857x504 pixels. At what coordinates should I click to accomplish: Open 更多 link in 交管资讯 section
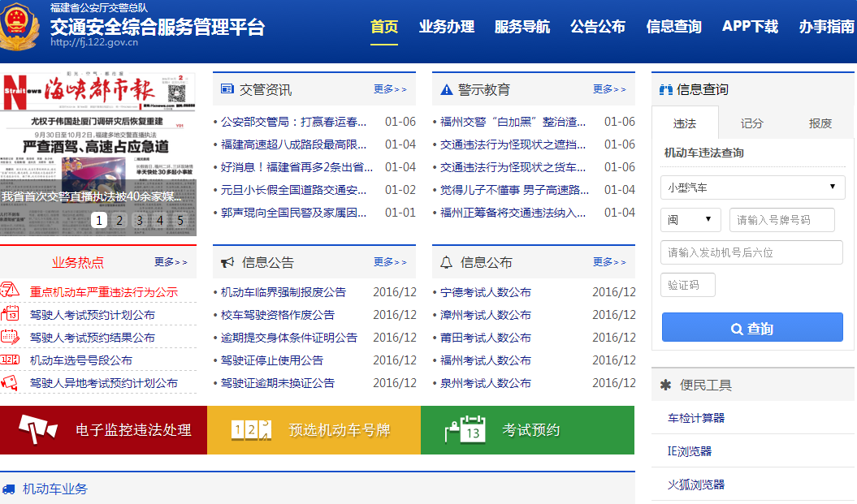click(x=390, y=89)
